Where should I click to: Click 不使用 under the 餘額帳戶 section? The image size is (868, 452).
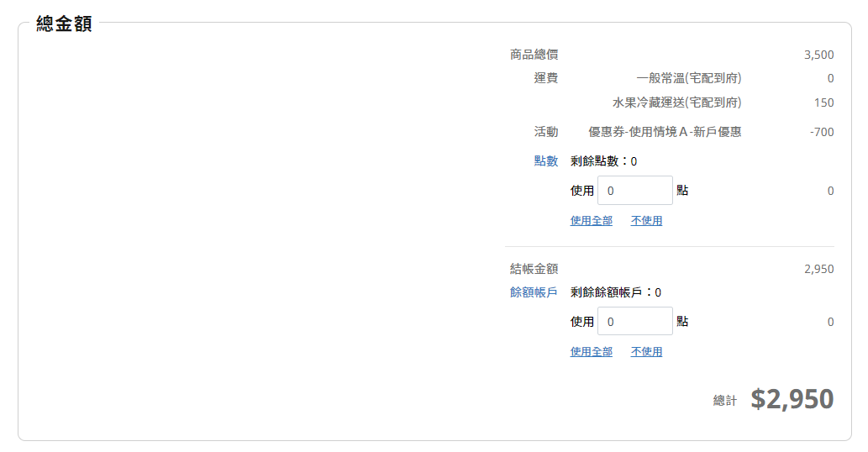(646, 352)
